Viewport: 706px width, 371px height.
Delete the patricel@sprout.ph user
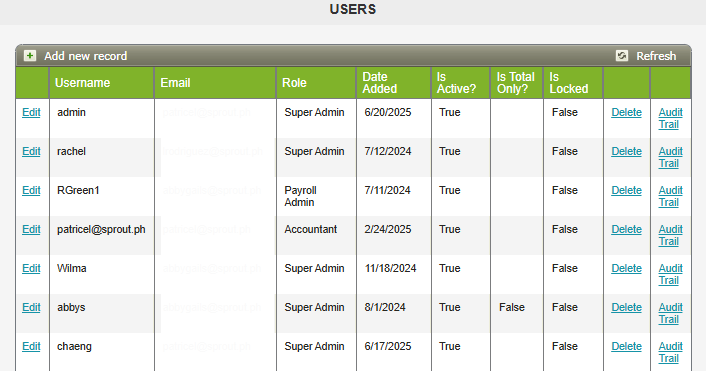click(626, 229)
